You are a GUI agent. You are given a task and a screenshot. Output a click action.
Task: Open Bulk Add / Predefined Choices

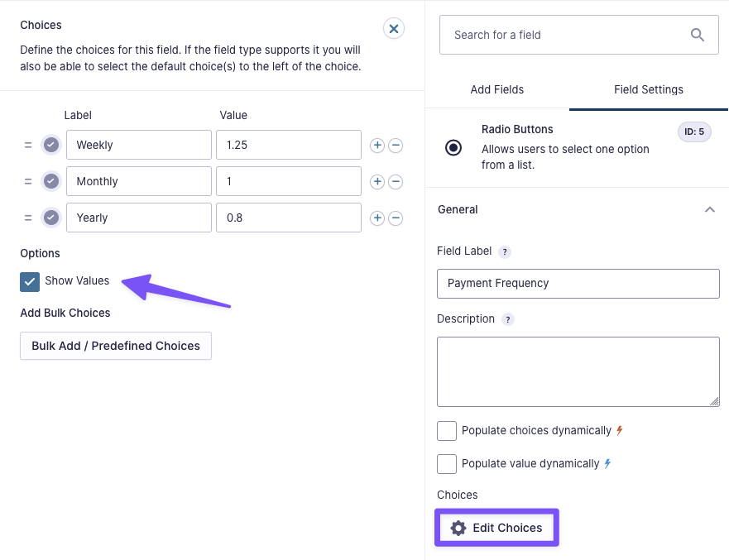(116, 346)
